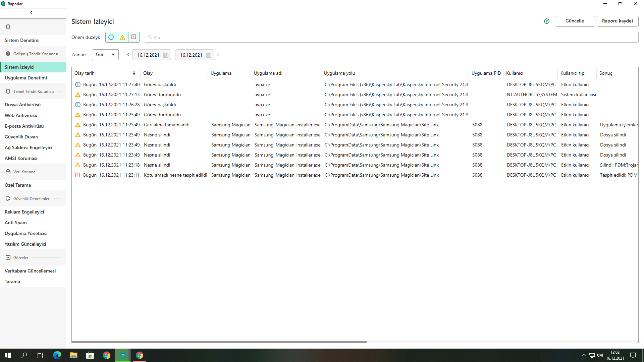Expand the Gün time period dropdown
The height and width of the screenshot is (362, 644).
(x=105, y=54)
